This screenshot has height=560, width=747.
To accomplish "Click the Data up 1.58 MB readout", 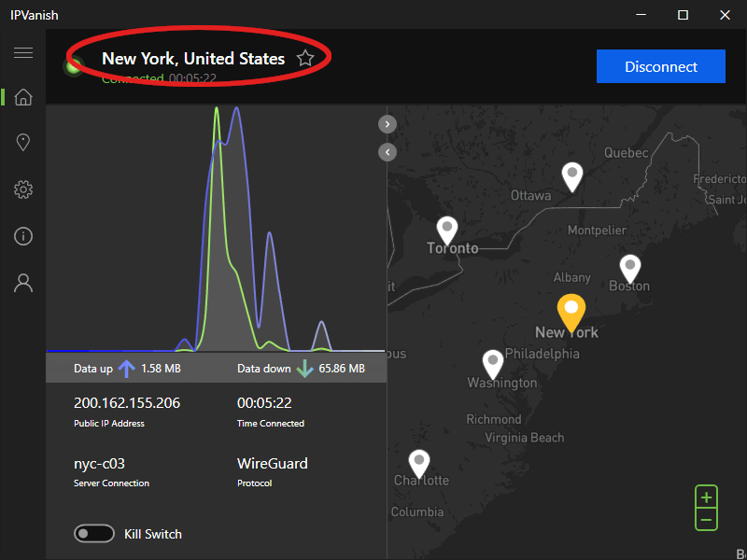I will [x=127, y=369].
